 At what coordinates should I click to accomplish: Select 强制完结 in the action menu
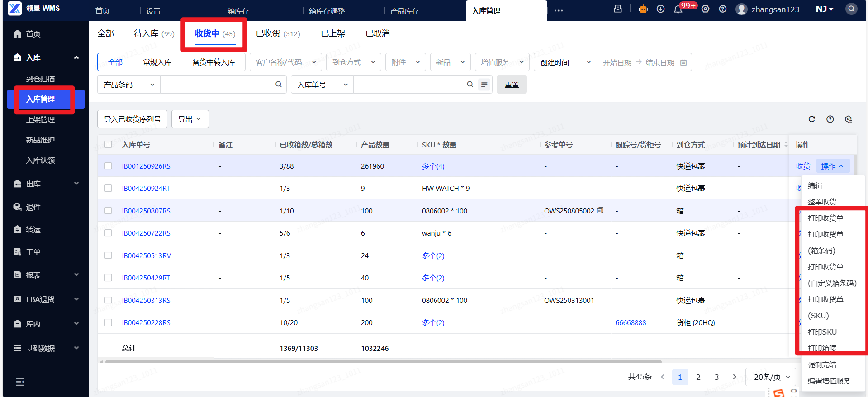coord(822,365)
